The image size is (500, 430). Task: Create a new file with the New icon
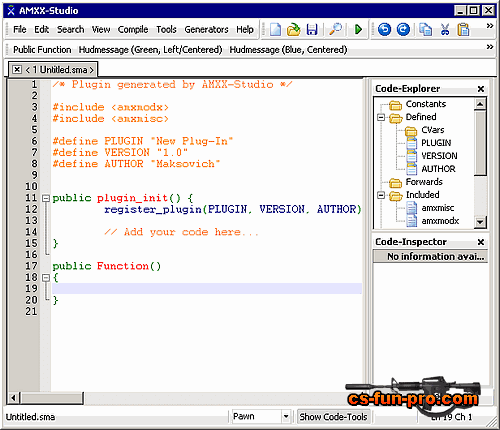click(x=275, y=30)
